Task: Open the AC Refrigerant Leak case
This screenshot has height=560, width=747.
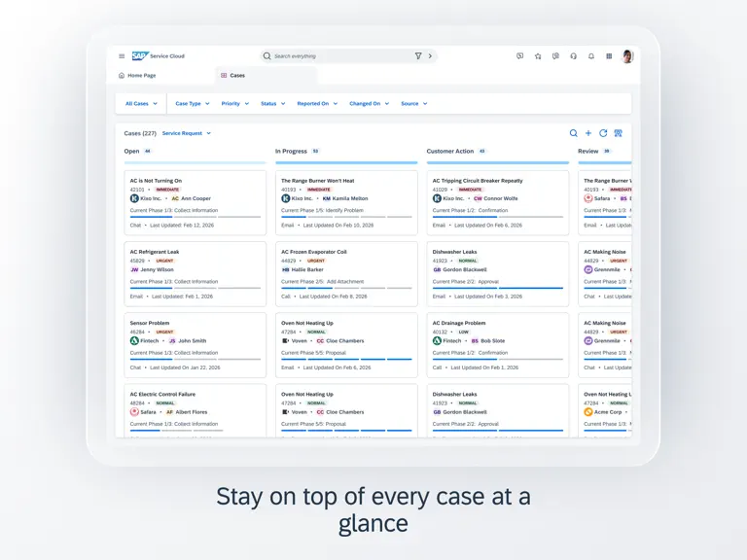Action: [195, 274]
